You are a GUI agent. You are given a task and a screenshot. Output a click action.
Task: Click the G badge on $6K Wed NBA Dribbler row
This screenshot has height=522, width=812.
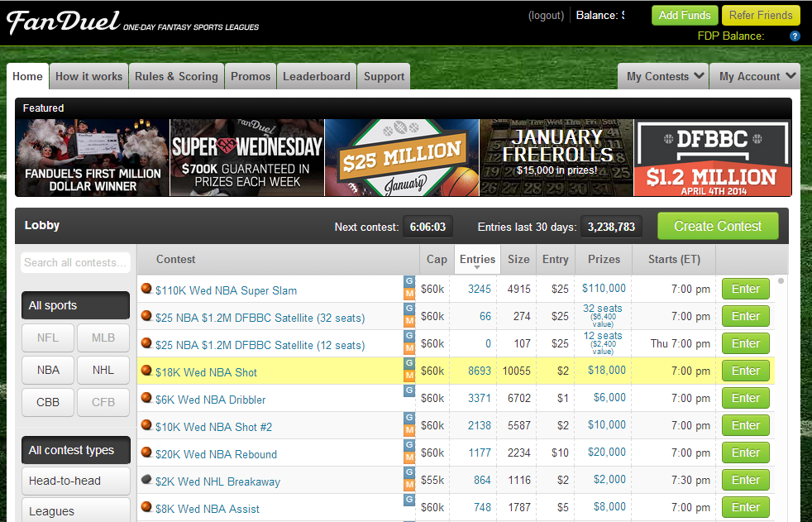point(408,391)
